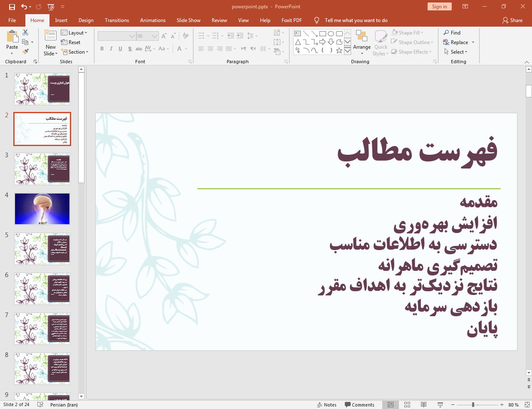Click the Save icon in title bar

click(x=12, y=7)
